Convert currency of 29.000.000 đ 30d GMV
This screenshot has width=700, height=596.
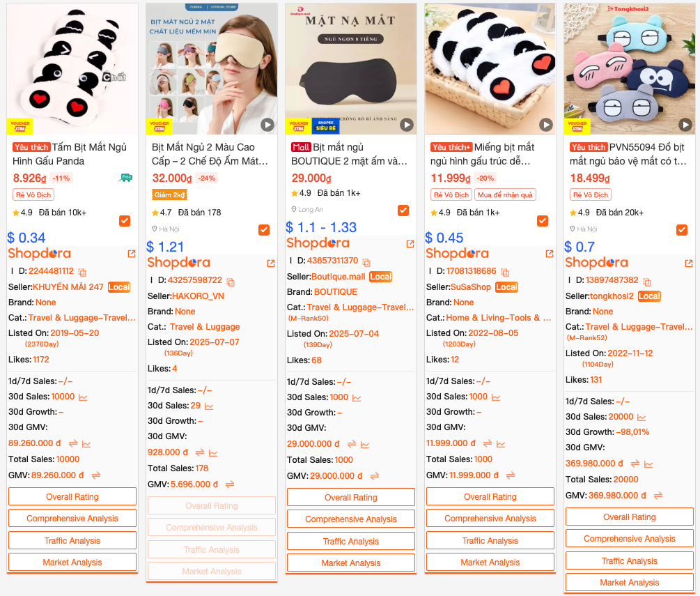(x=352, y=444)
